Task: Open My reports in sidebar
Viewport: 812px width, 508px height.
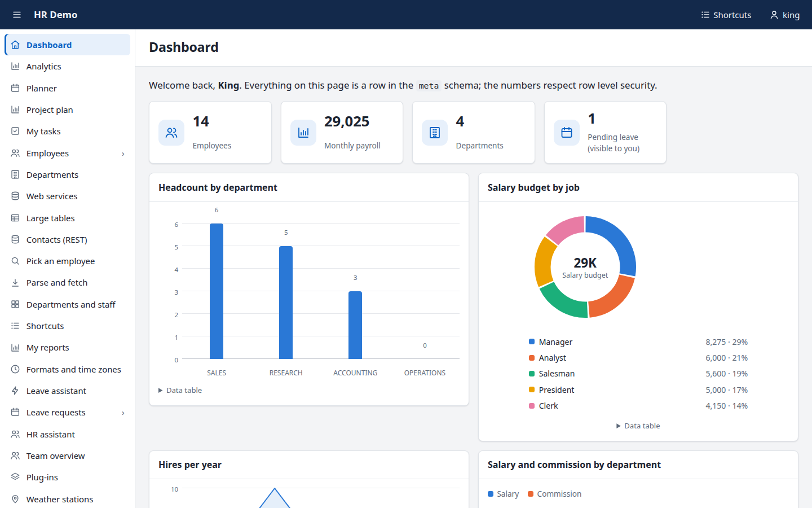Action: 68,348
